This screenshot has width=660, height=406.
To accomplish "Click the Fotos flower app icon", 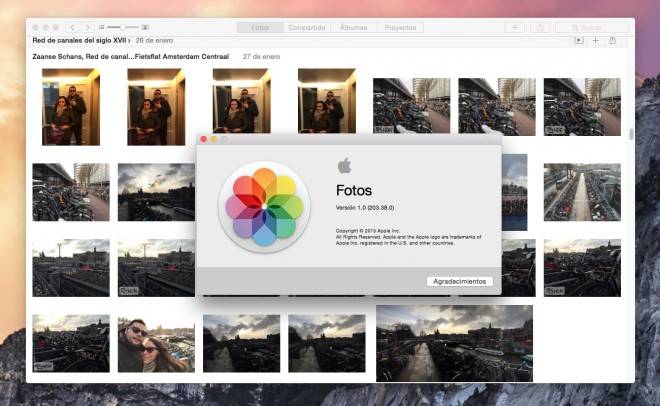I will pos(264,207).
